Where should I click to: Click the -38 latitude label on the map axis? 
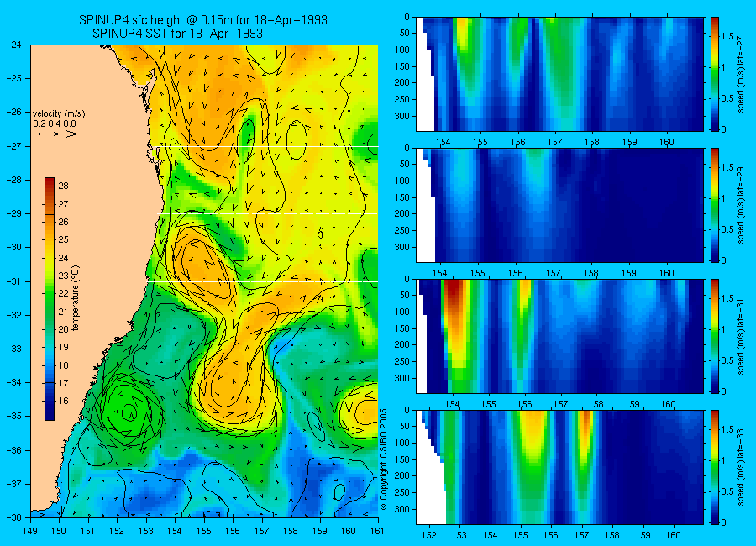13,517
